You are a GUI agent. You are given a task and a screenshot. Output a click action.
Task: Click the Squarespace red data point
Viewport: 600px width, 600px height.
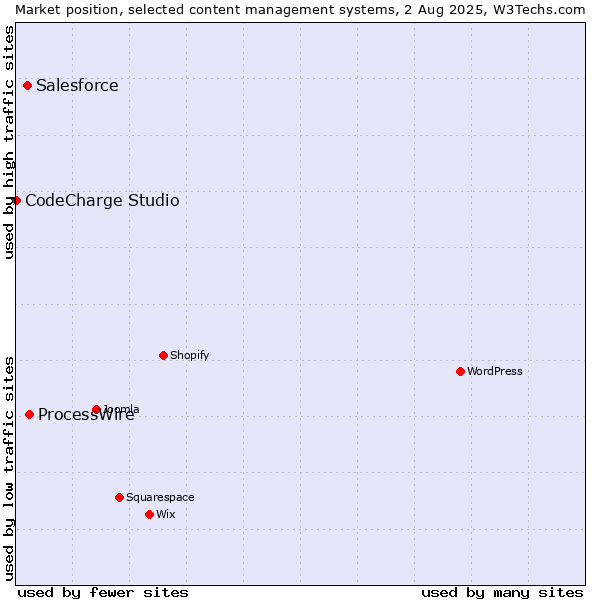(x=119, y=497)
